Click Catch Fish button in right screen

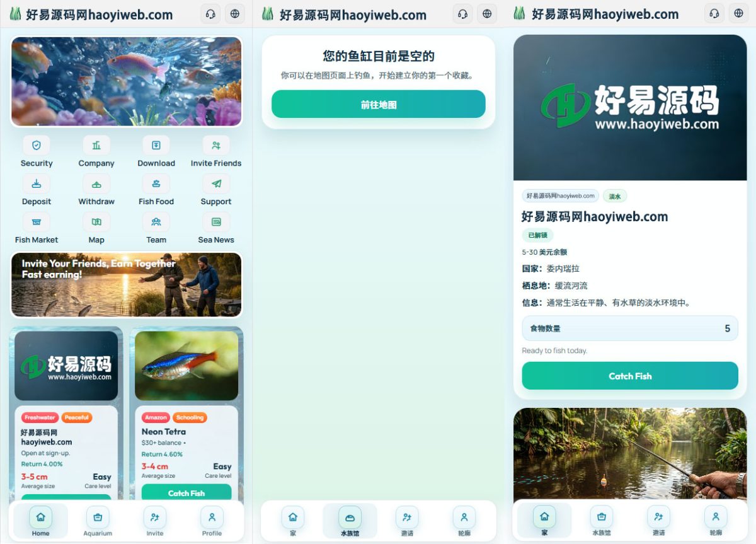(x=630, y=376)
